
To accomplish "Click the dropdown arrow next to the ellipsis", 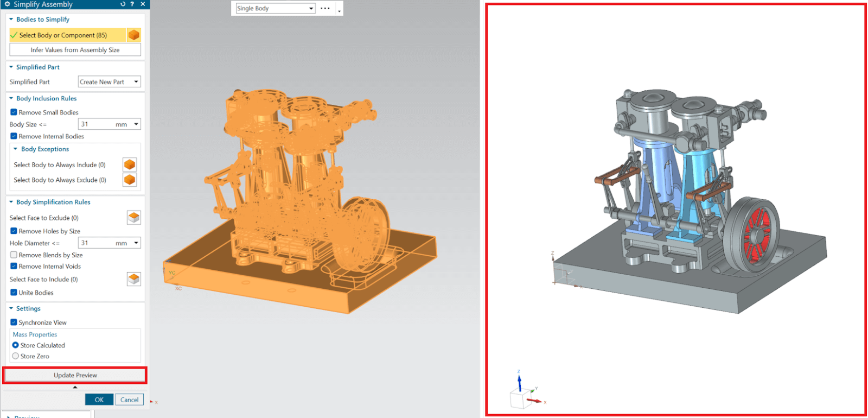I will tap(339, 10).
